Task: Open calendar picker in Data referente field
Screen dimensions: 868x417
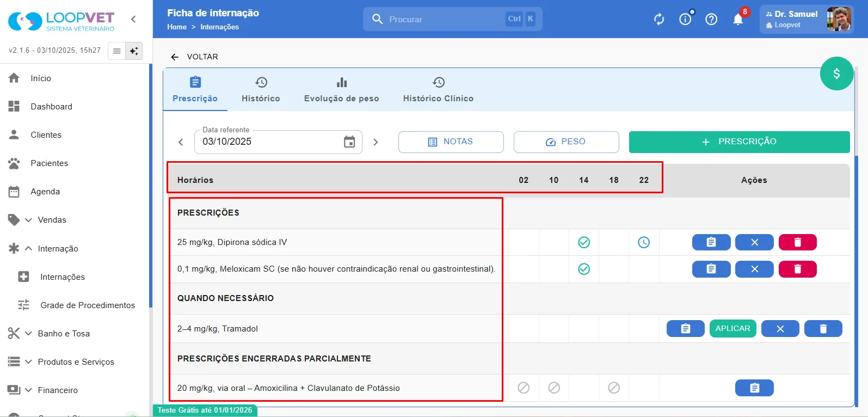Action: click(349, 142)
